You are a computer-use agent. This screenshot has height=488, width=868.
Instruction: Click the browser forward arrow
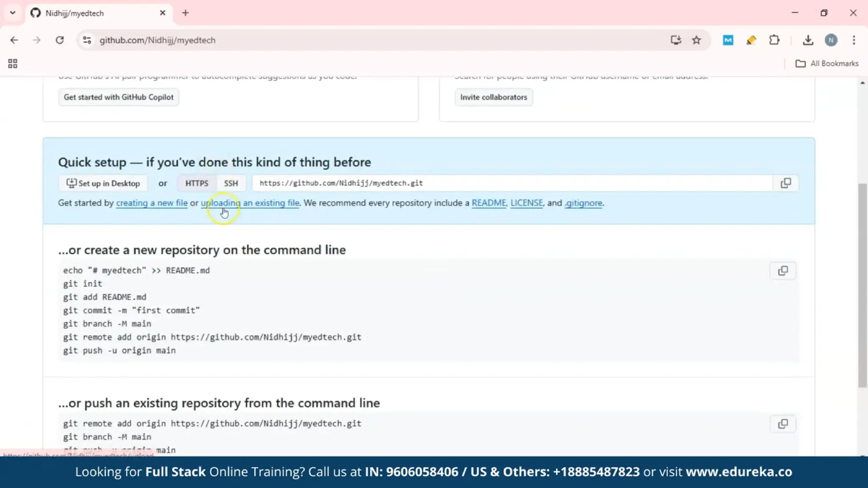(37, 40)
